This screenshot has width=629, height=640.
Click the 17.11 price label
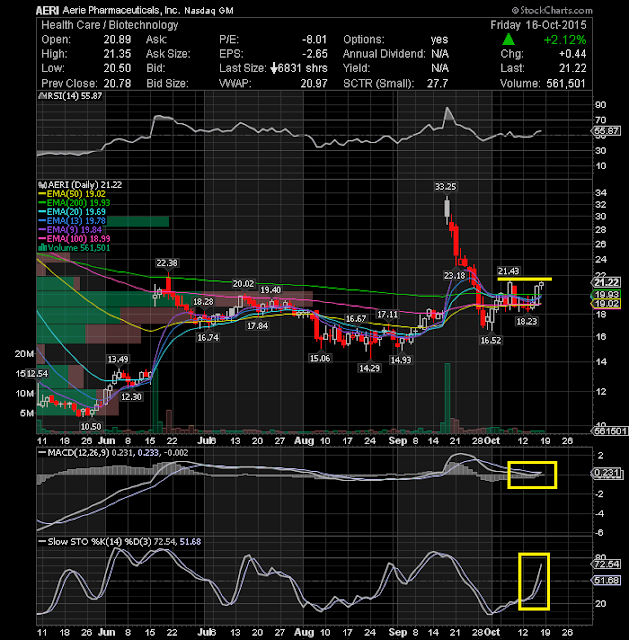click(387, 315)
